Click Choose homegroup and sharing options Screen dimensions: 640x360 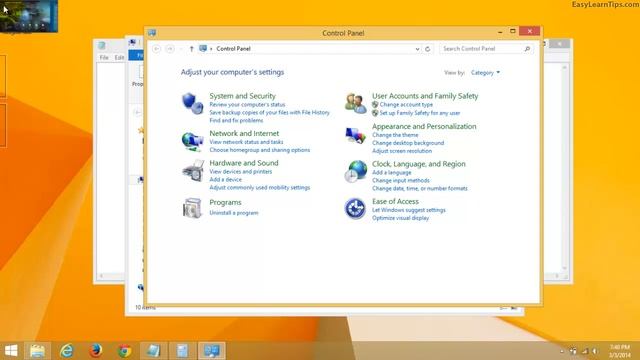point(260,150)
